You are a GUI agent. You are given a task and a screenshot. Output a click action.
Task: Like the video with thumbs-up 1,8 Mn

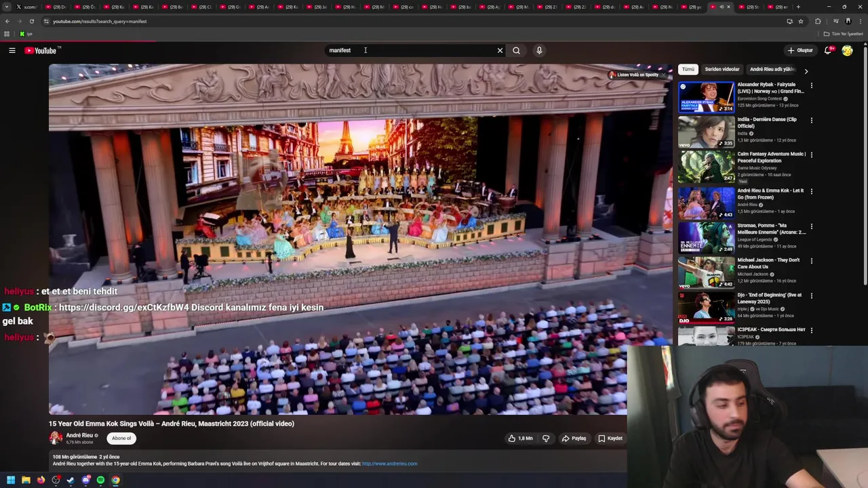coord(520,439)
